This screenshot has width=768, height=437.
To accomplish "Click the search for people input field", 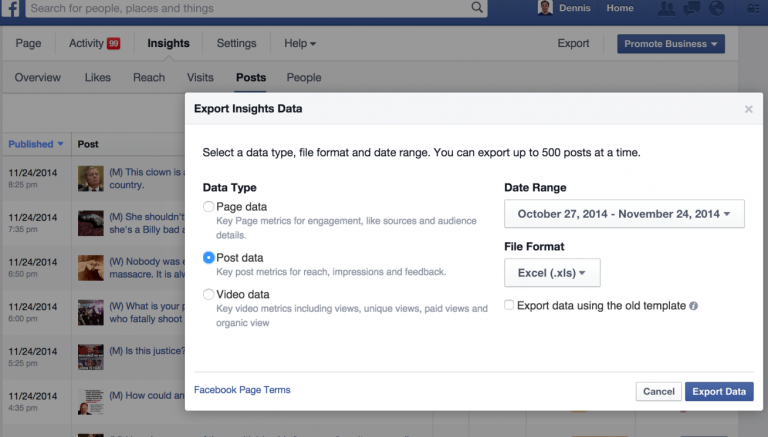I will 247,8.
